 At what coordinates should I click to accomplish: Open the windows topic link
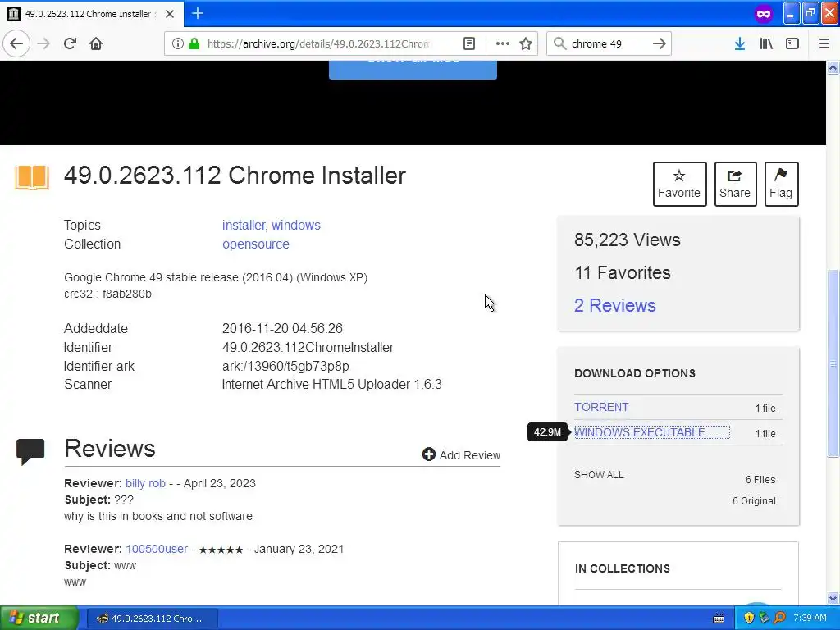point(295,225)
